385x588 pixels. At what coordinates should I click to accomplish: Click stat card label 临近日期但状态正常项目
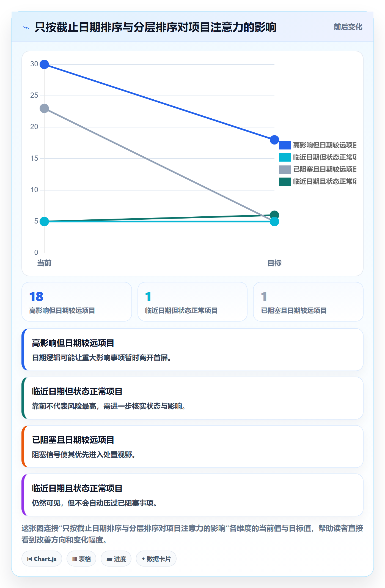[x=181, y=311]
